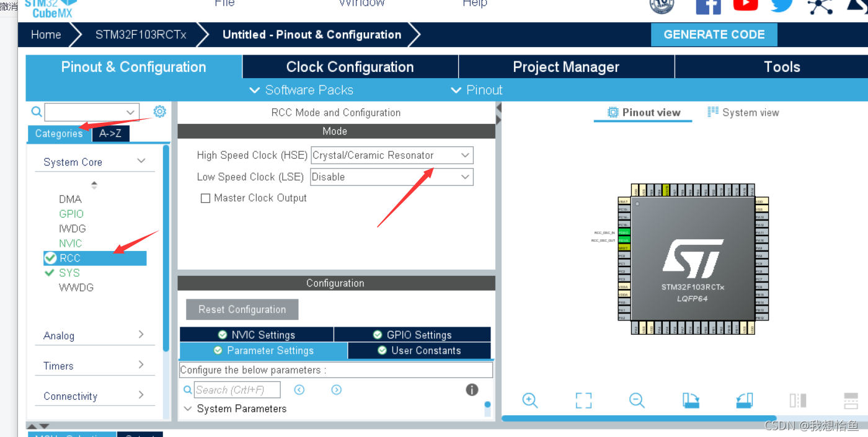Open the Parameter Settings tab
868x437 pixels.
263,350
